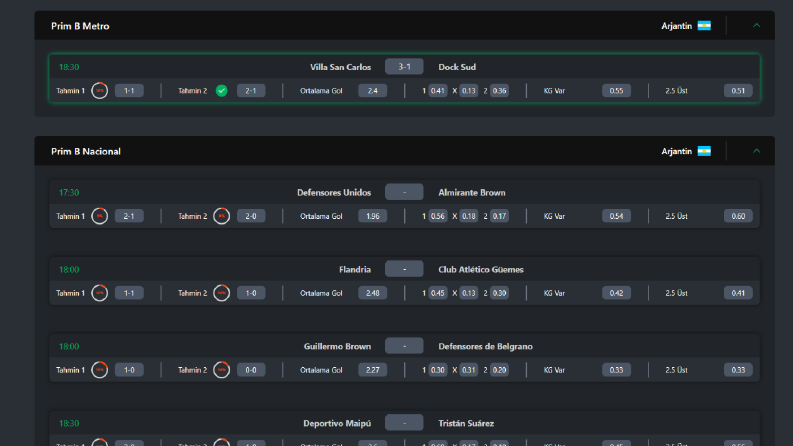Click the 1-0 Tahmin 1 prediction for Guillermo Brown
This screenshot has width=793, height=446.
click(x=129, y=370)
